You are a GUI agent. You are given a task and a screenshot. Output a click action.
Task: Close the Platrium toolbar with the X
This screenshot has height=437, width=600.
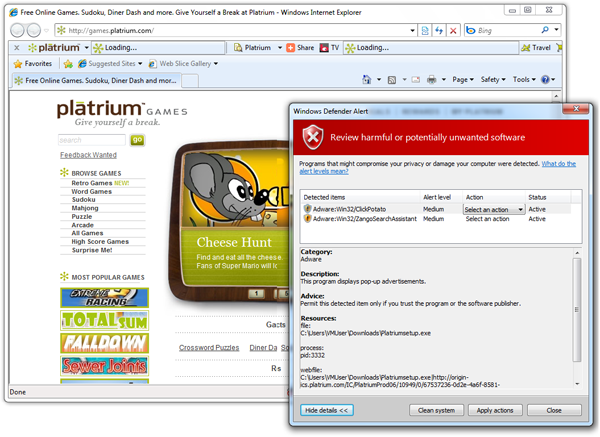[x=16, y=48]
